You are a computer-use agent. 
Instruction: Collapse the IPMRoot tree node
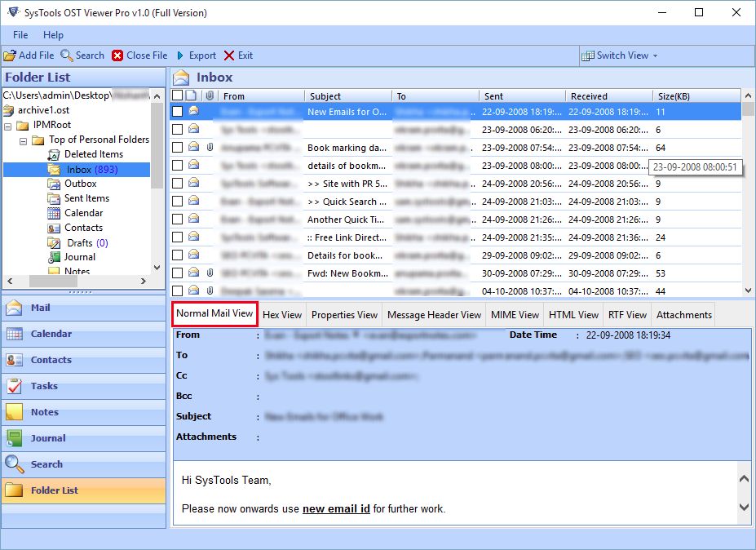(x=8, y=126)
